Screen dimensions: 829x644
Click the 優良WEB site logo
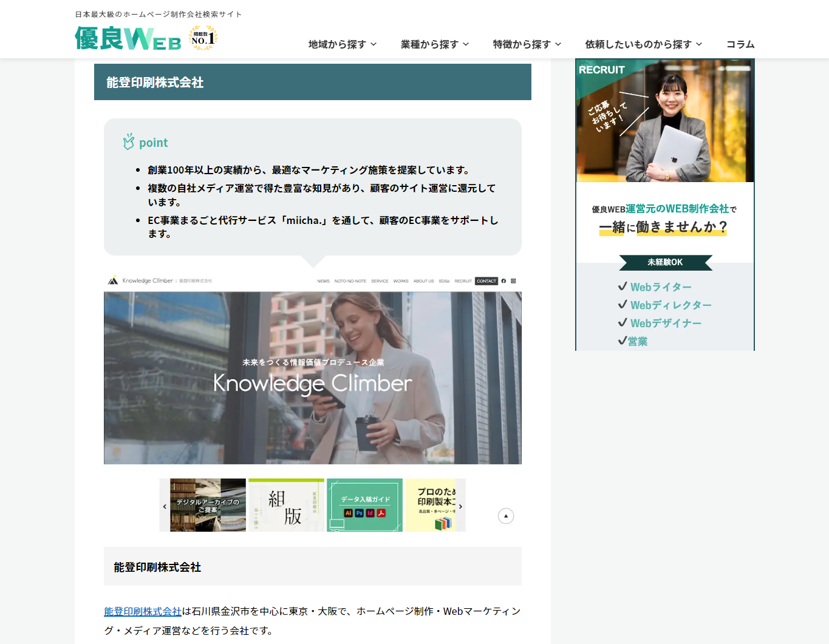[x=128, y=38]
